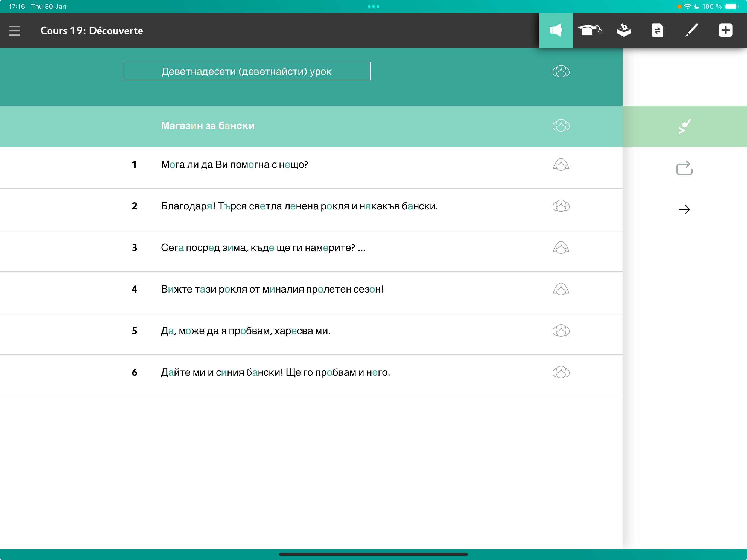Play audio for sentence 1 Мога ли
The width and height of the screenshot is (747, 560).
point(561,165)
